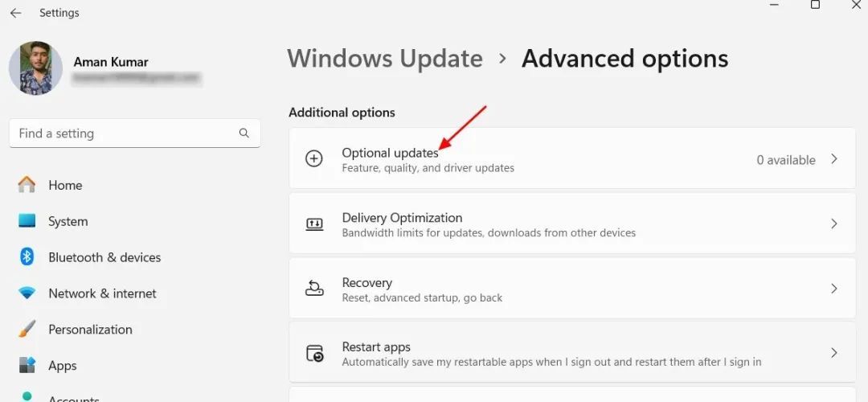Click the Recovery drive icon
Screen dimensions: 868x402
314,289
